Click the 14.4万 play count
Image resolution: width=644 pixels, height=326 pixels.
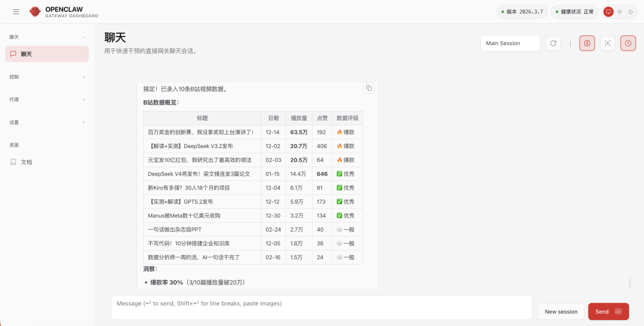298,174
